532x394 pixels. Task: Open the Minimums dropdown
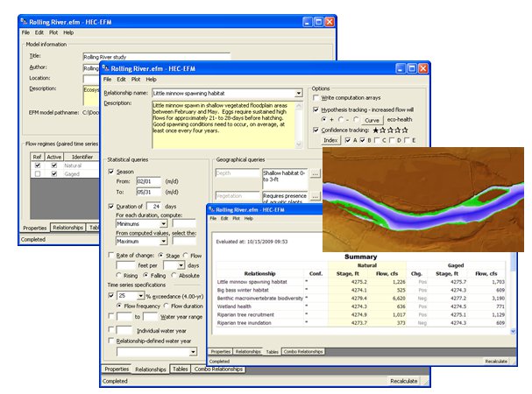click(164, 224)
